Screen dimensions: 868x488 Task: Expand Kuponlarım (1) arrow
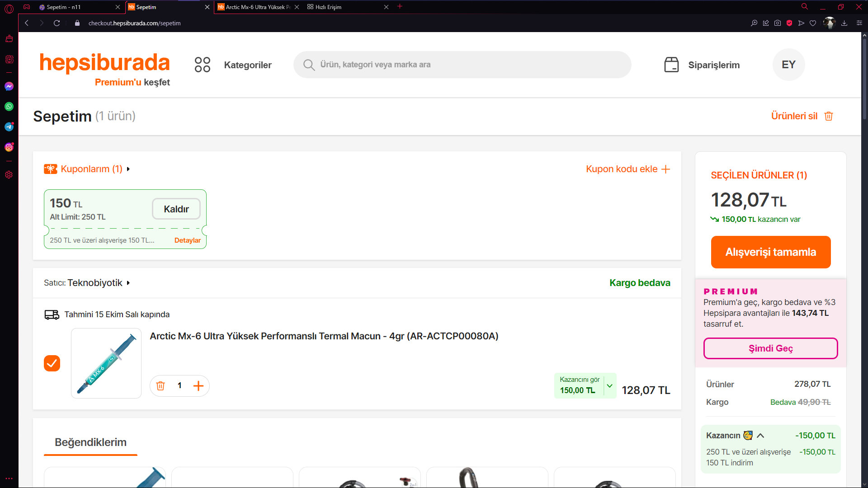point(128,169)
